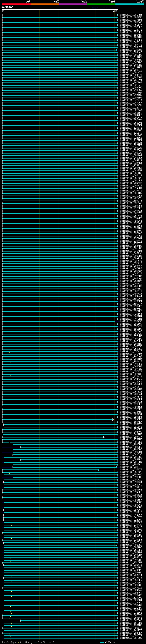Screen dimensions: 146x644
Task: Click the cyan ~100% identity color segment
Action: pos(130,4)
